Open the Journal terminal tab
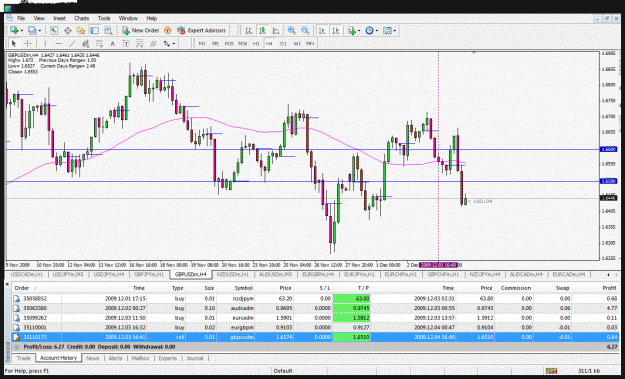625x379 pixels. tap(195, 358)
